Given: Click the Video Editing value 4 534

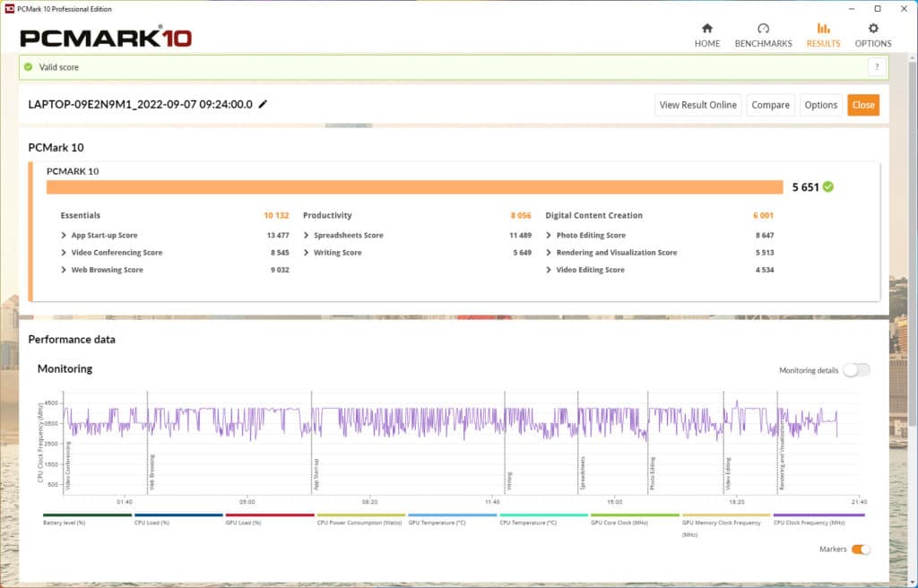Looking at the screenshot, I should pos(765,270).
